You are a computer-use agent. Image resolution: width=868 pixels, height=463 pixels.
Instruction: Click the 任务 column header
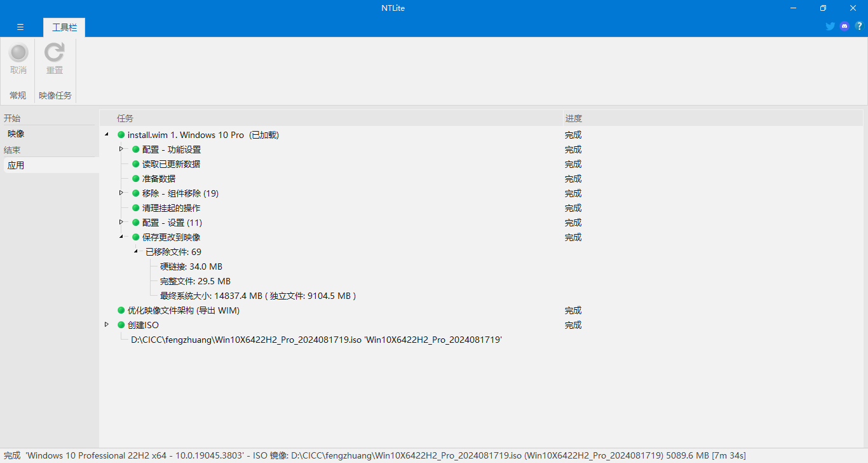(125, 118)
